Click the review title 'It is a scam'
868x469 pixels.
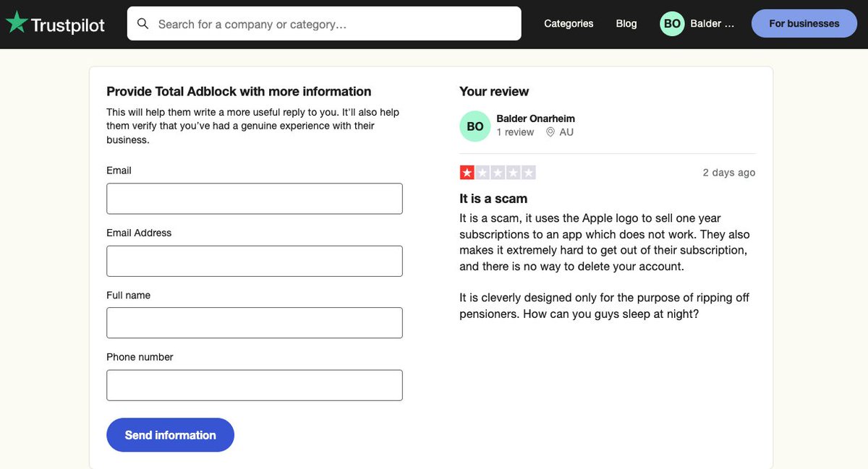click(x=493, y=199)
